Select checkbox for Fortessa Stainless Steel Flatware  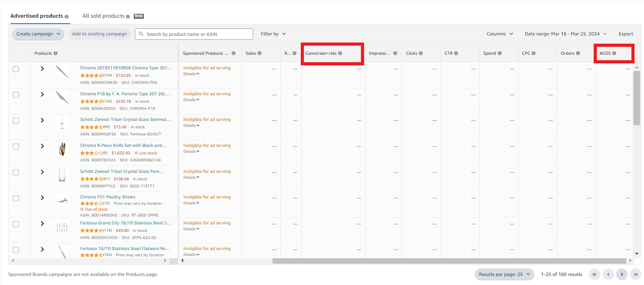coord(16,250)
